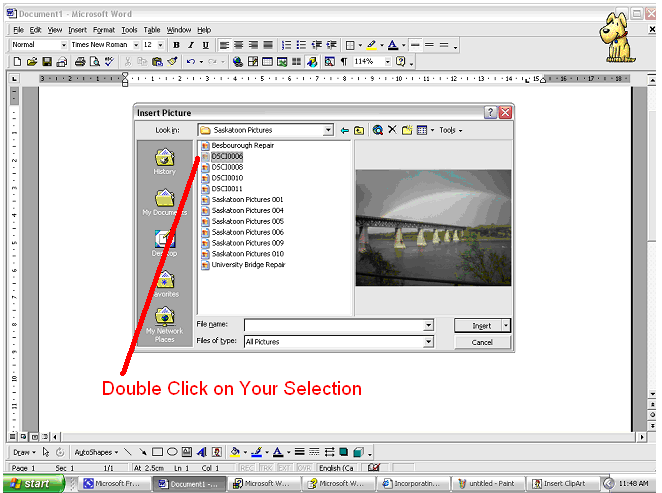Open the Draw menu button
The height and width of the screenshot is (493, 662).
pos(24,452)
